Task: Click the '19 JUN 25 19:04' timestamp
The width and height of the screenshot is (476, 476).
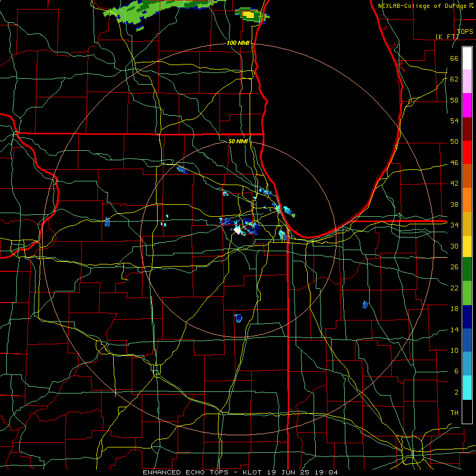Action: click(303, 472)
